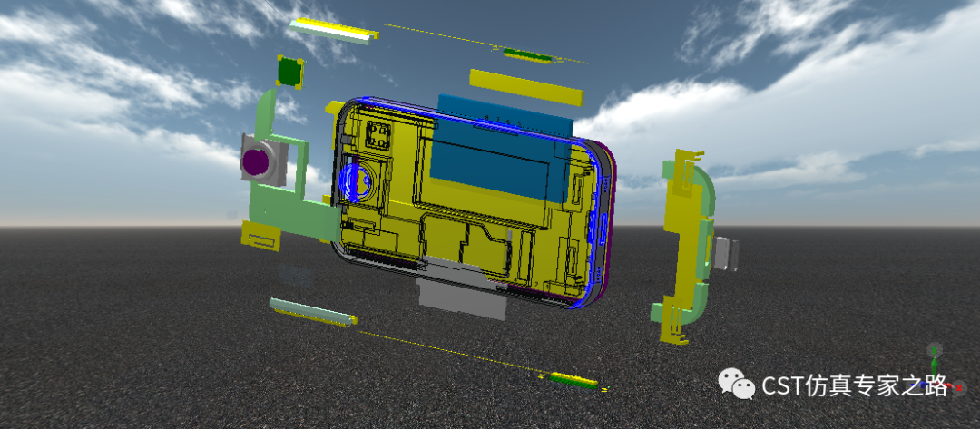The width and height of the screenshot is (980, 429).
Task: Select the small green-yellow strip at bottom right
Action: [573, 380]
